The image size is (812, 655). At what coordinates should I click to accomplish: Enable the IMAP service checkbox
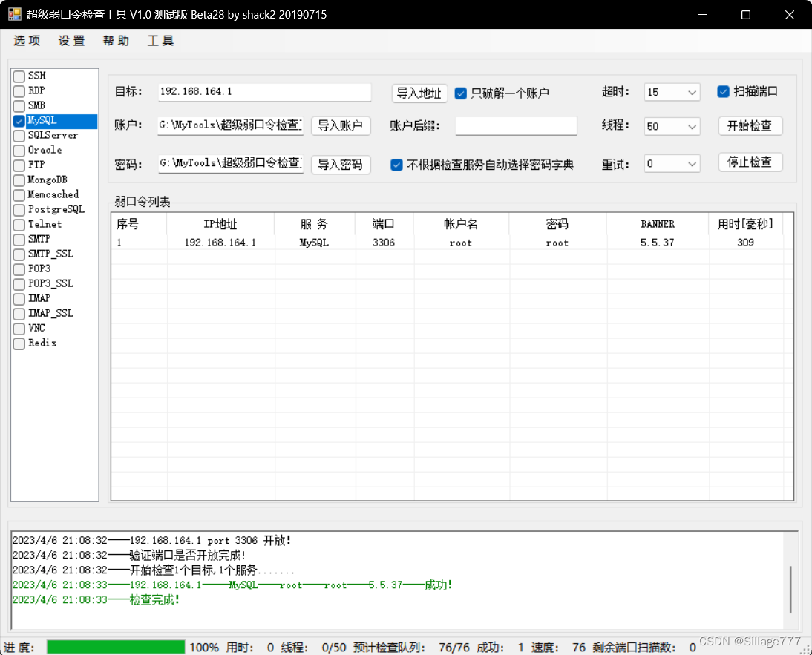pyautogui.click(x=19, y=299)
